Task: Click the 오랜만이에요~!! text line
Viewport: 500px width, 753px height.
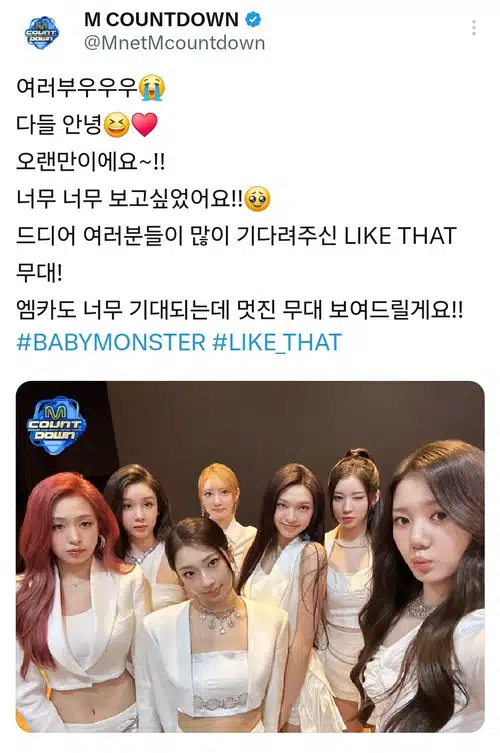Action: (91, 162)
